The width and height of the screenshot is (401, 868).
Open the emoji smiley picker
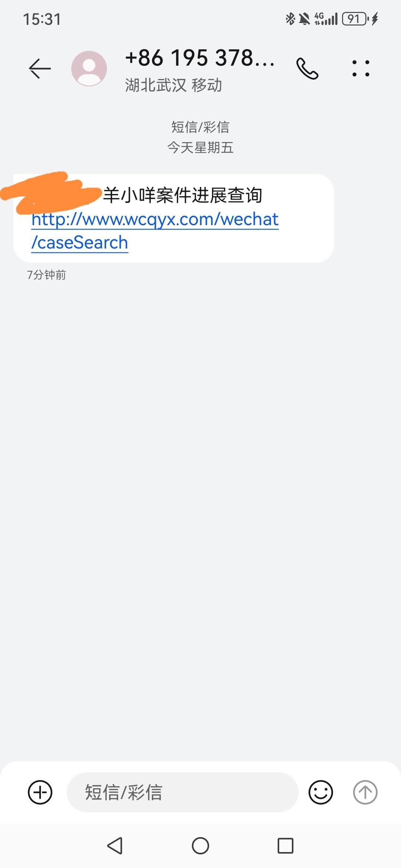(x=321, y=792)
